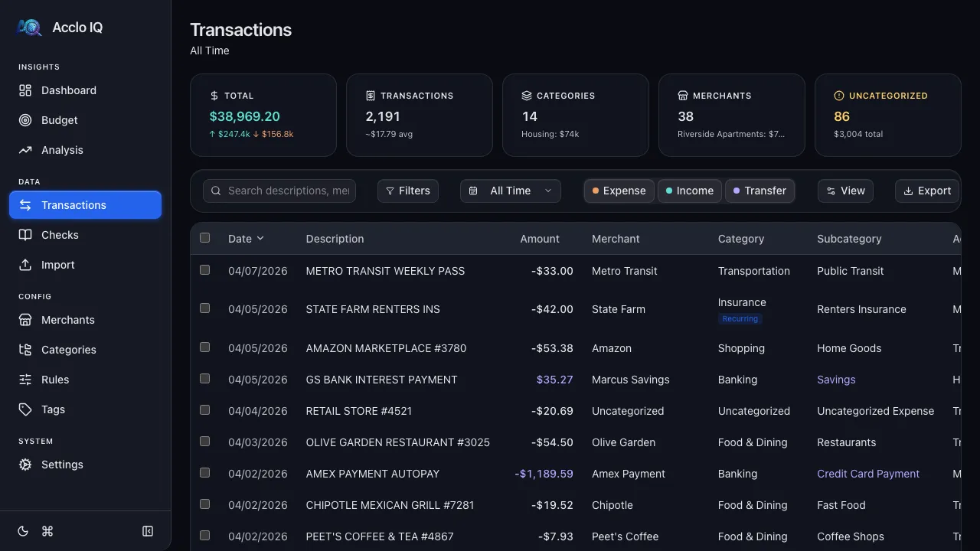The width and height of the screenshot is (980, 551).
Task: Check the Peet's Coffee & Tea row
Action: tap(204, 536)
